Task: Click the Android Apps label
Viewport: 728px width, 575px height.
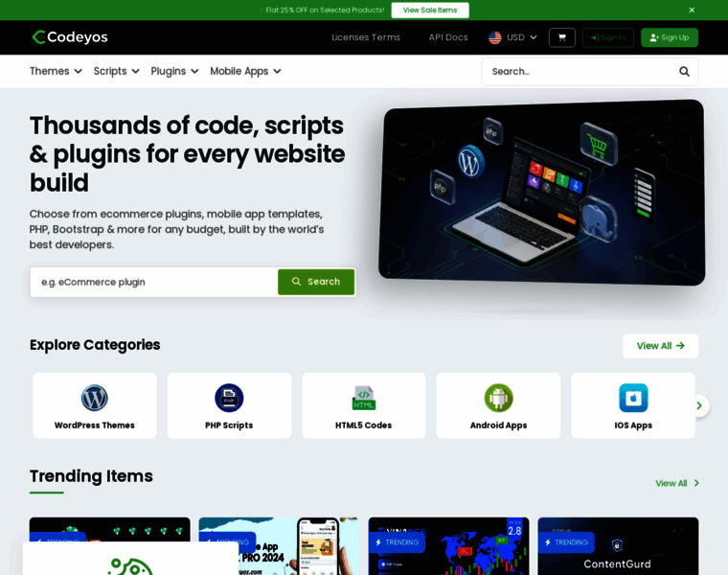Action: [x=498, y=425]
